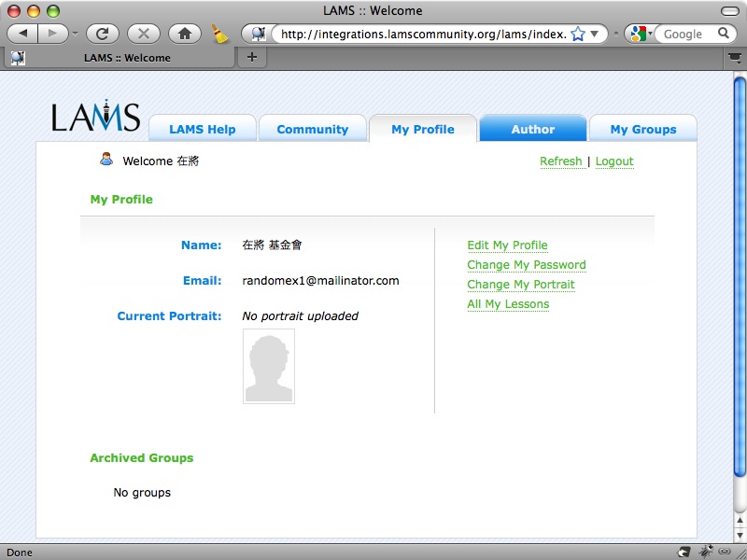Expand the Google search engine selector

pyautogui.click(x=641, y=34)
